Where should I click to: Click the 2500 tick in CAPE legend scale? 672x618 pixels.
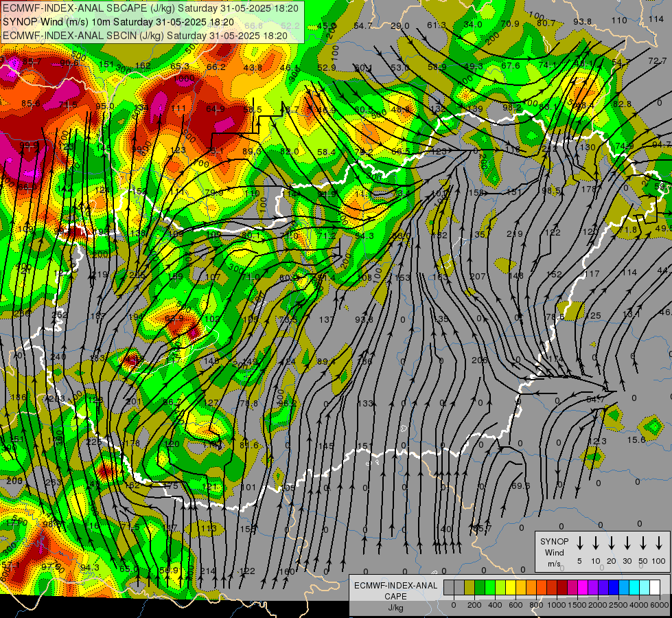[618, 605]
